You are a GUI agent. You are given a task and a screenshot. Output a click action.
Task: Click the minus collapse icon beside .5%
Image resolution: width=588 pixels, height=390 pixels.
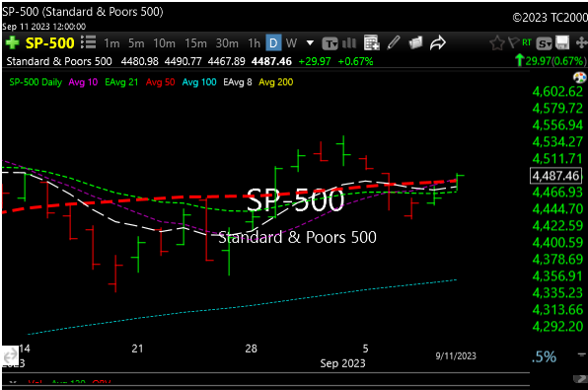coord(581,354)
